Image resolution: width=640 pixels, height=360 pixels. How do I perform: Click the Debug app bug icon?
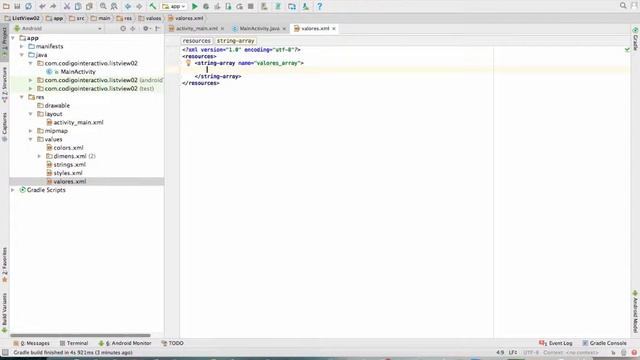206,6
